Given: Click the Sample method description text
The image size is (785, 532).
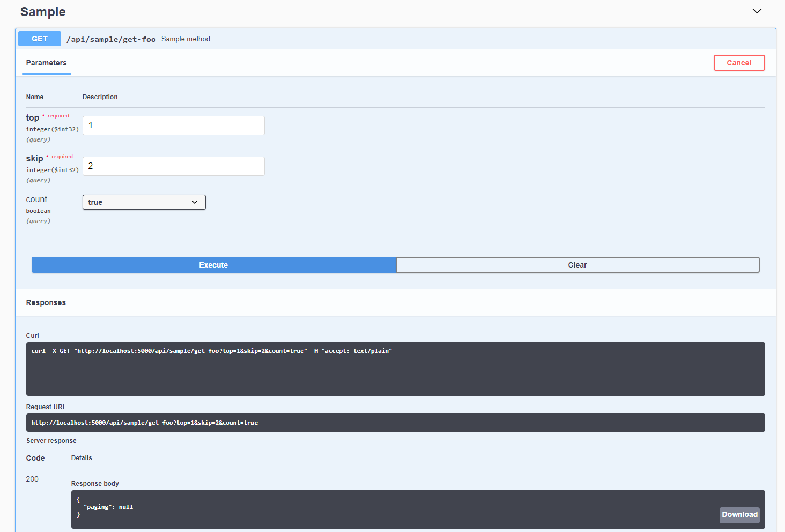Looking at the screenshot, I should click(x=186, y=39).
